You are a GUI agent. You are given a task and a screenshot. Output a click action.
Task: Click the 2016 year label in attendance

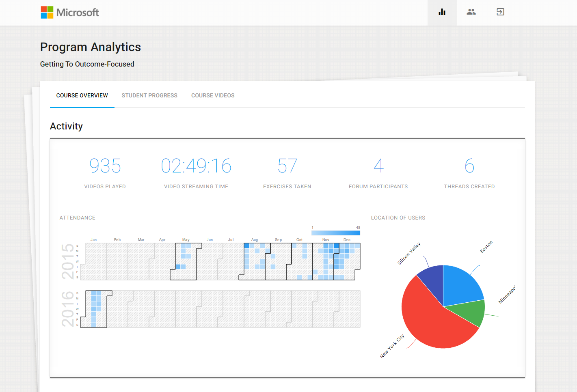pos(67,309)
